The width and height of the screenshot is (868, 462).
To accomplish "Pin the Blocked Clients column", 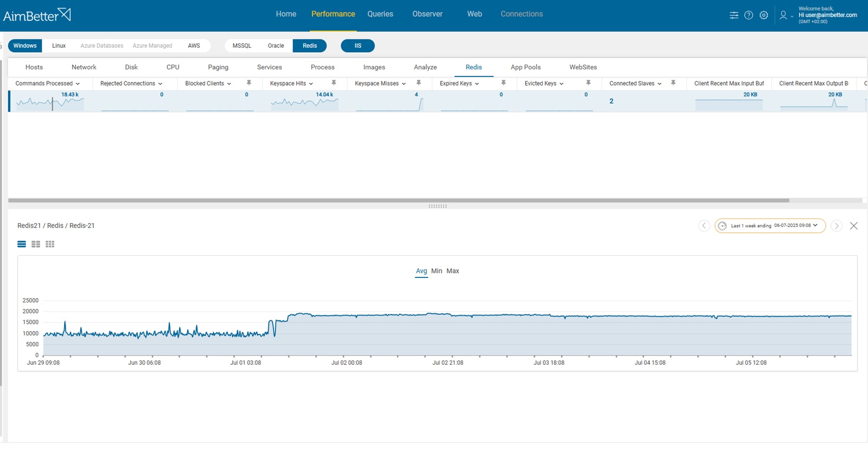I will click(x=249, y=83).
